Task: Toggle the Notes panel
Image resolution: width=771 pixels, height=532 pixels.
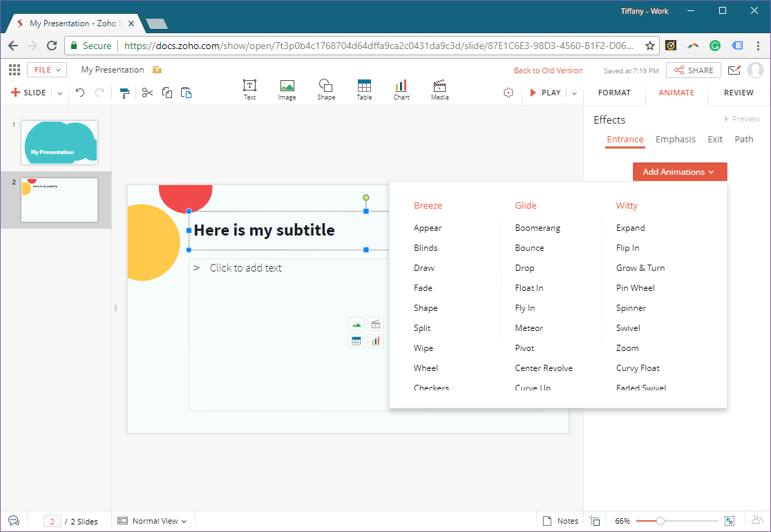Action: (x=560, y=521)
